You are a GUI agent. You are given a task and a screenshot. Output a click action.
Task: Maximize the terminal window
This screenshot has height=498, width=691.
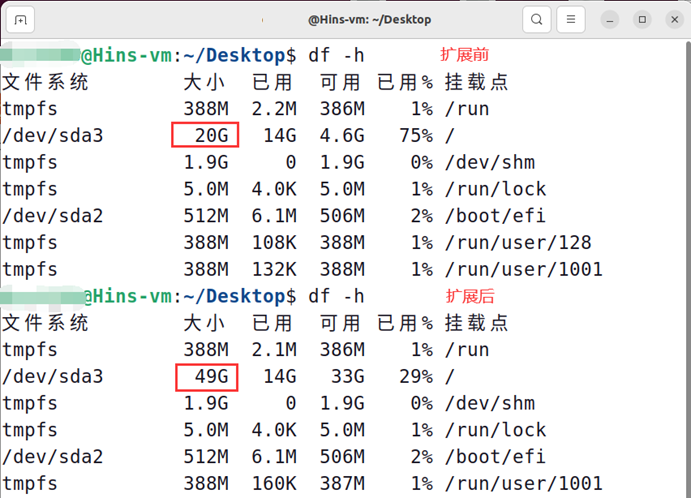pyautogui.click(x=642, y=20)
